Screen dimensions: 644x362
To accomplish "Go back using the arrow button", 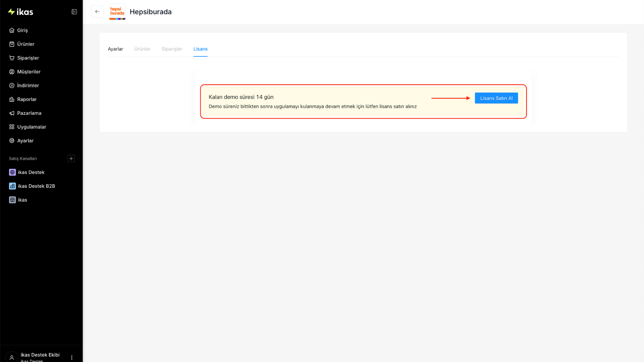I will pyautogui.click(x=97, y=12).
